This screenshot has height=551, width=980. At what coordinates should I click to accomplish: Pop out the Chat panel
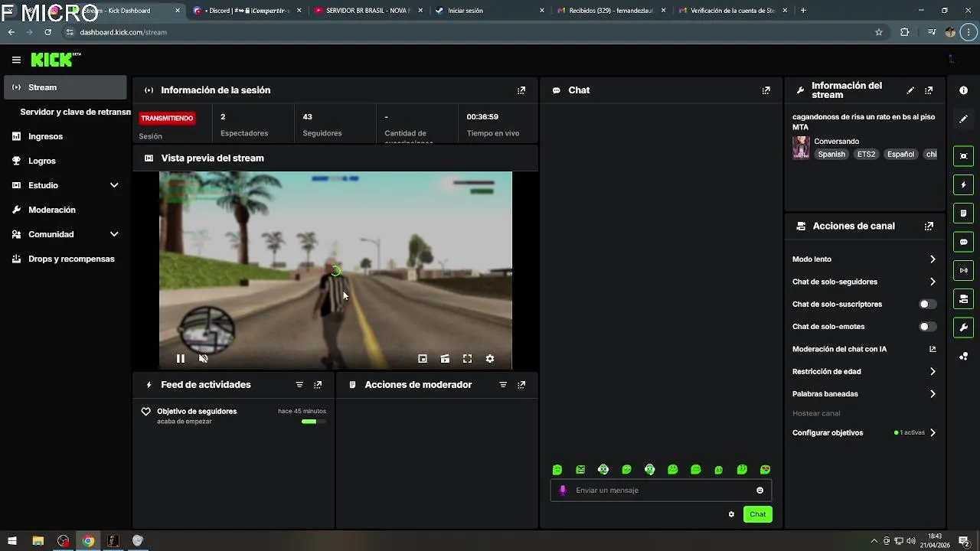[766, 90]
